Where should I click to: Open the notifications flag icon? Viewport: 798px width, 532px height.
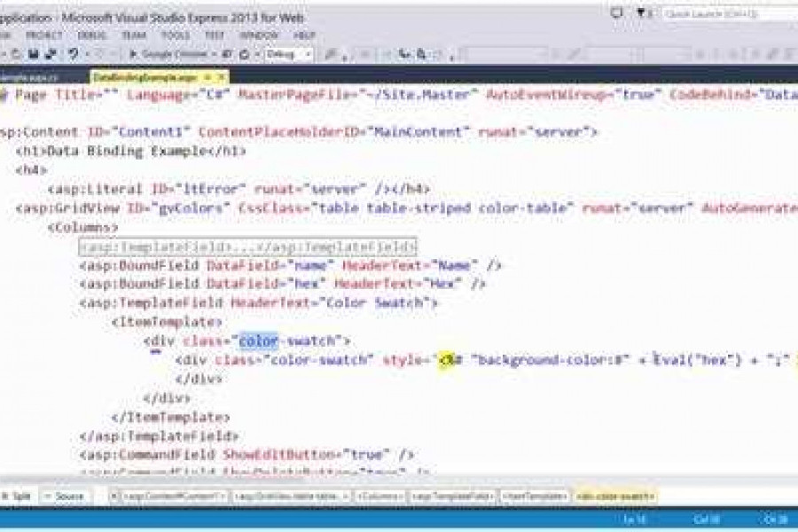(x=615, y=13)
